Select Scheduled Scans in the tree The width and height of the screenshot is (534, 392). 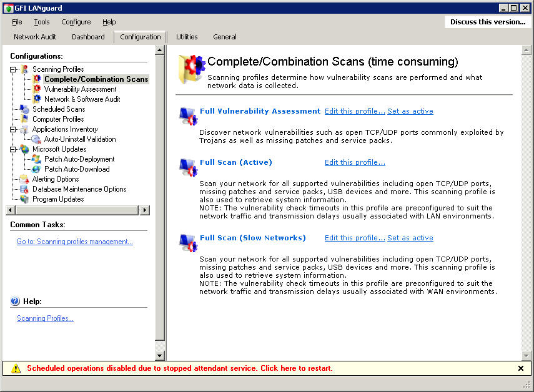pyautogui.click(x=59, y=109)
